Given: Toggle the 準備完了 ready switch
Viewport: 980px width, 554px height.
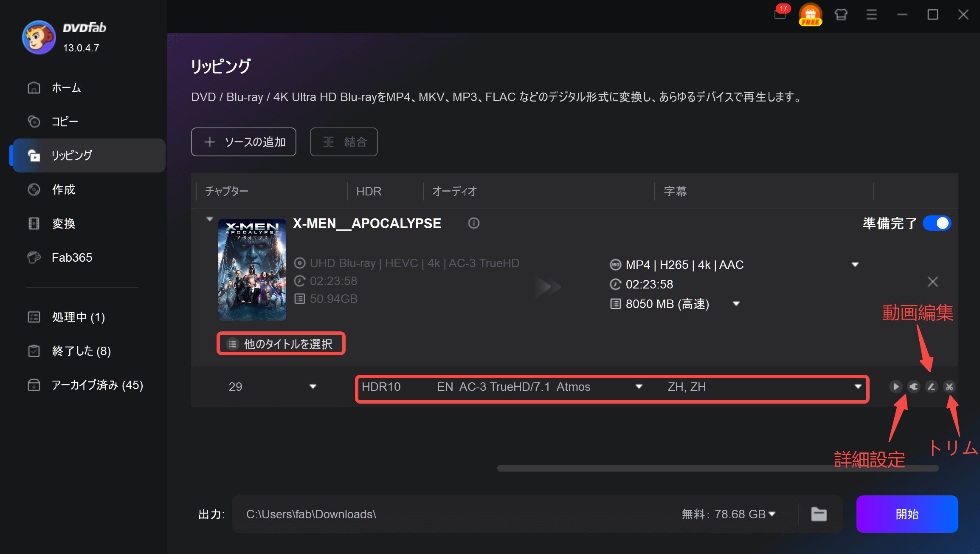Looking at the screenshot, I should pos(937,223).
